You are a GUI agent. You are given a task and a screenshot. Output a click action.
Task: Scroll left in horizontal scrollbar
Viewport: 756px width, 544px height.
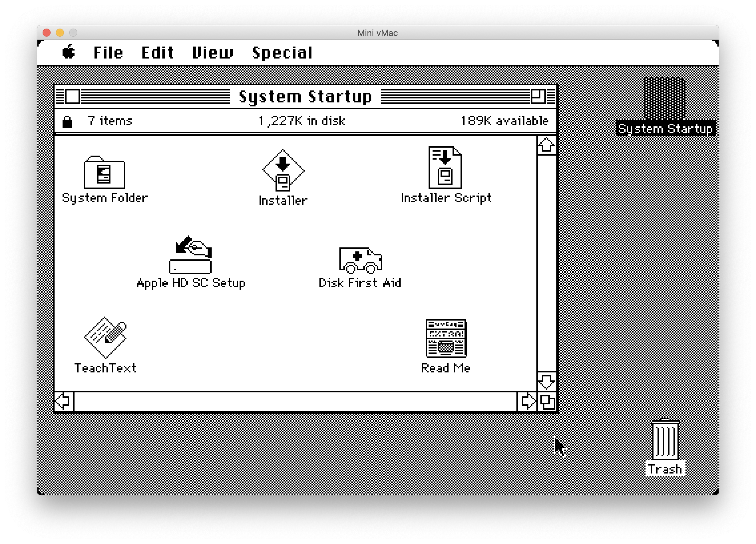(x=63, y=401)
